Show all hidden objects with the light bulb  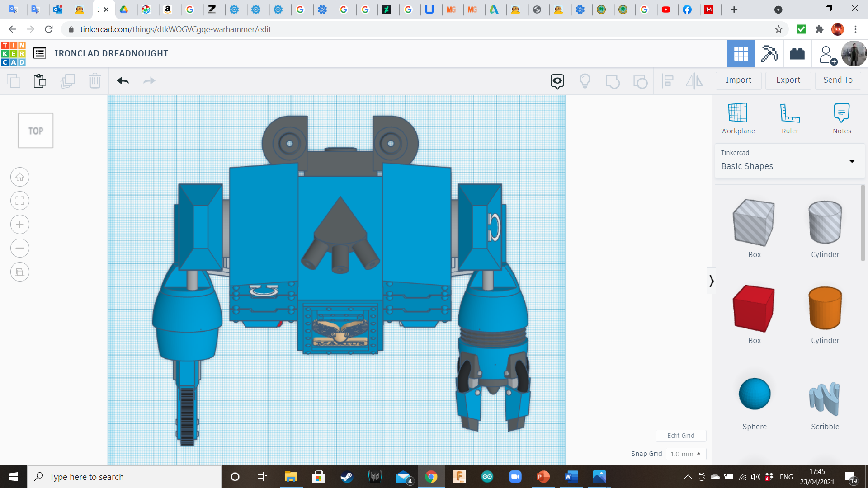pos(585,81)
